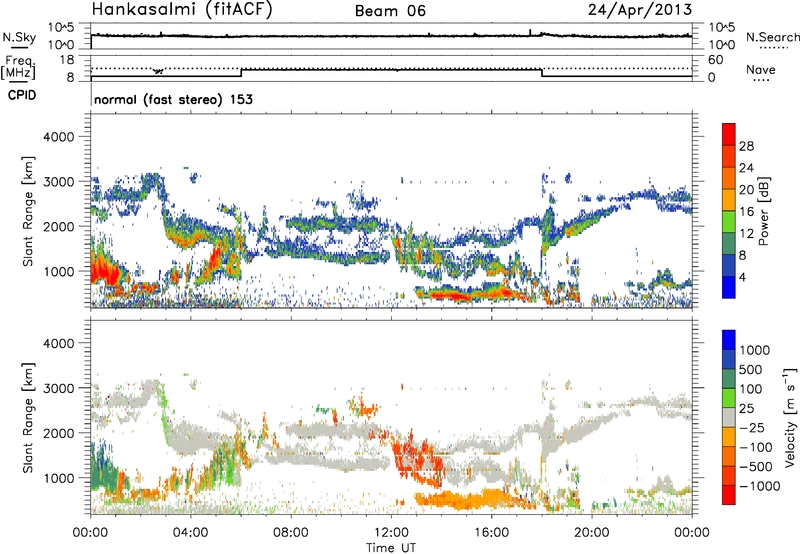Select the '12' power colorbar value
The width and height of the screenshot is (800, 554).
[x=746, y=234]
